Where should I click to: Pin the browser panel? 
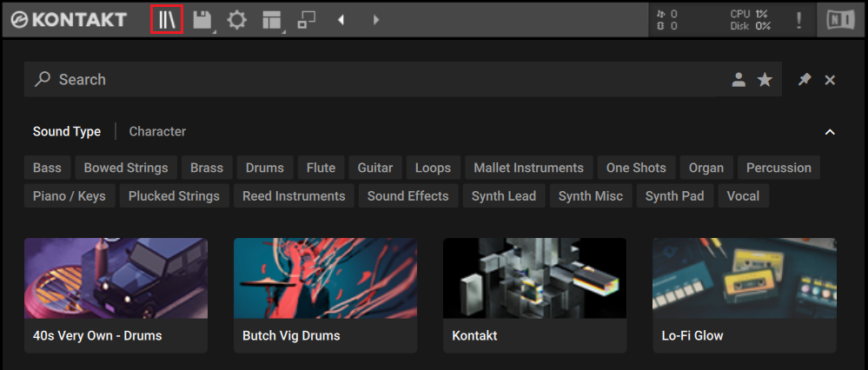coord(804,80)
